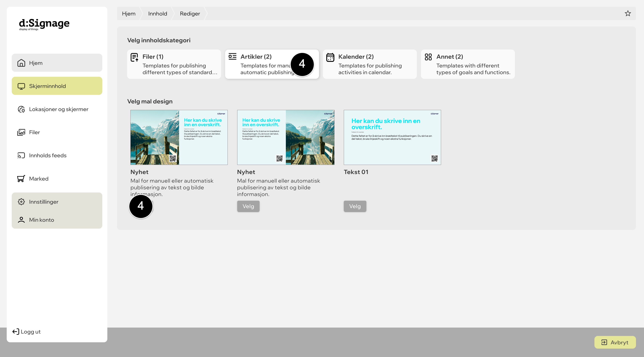Click the house icon beside Hjem
The width and height of the screenshot is (644, 357).
tap(21, 63)
